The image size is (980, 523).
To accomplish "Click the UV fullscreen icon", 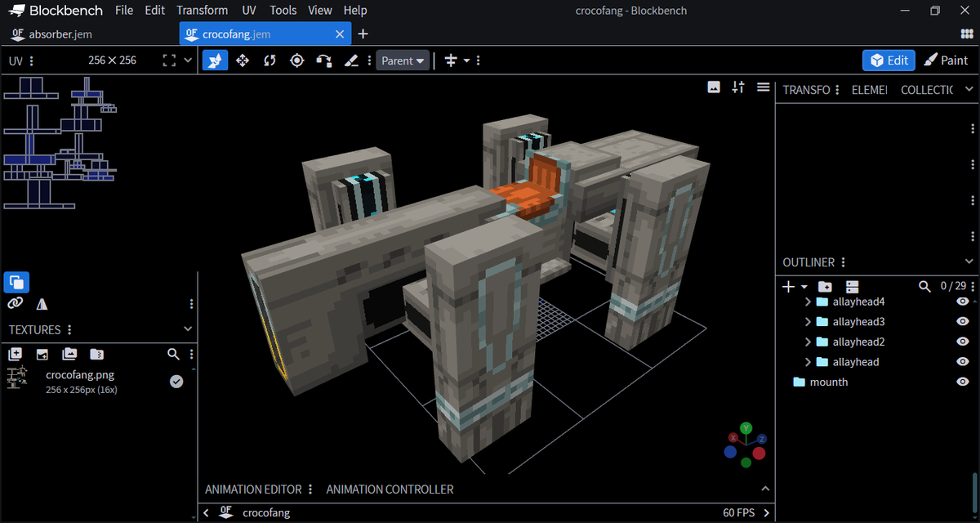I will [169, 60].
